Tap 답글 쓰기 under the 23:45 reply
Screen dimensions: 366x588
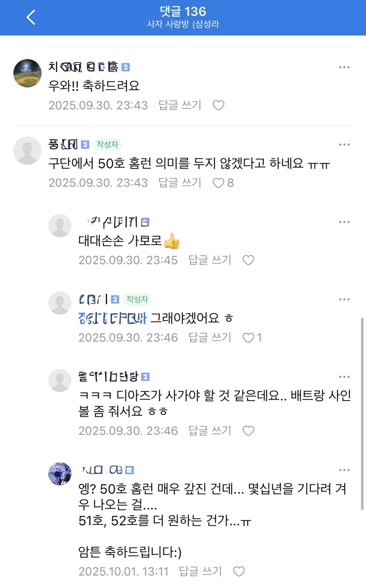pyautogui.click(x=210, y=260)
